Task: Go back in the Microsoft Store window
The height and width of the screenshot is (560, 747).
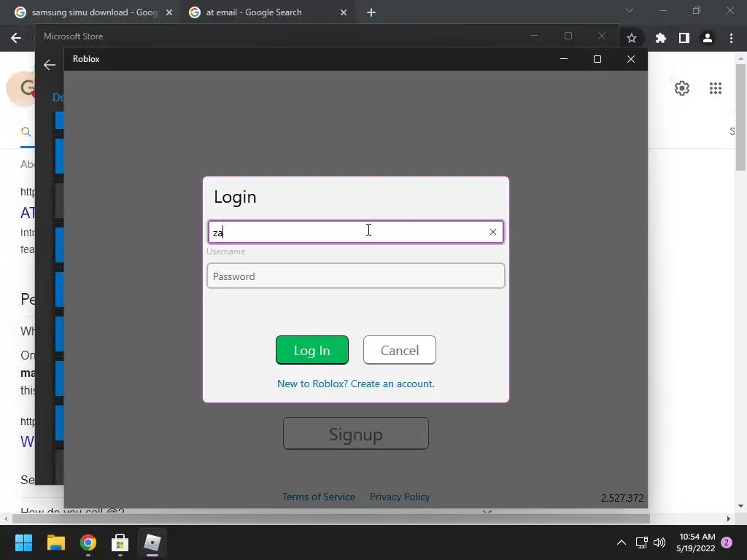Action: point(50,65)
